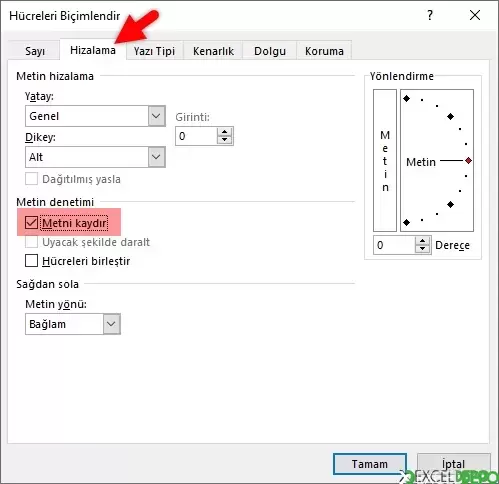Toggle the Uyacak şekilde daralt checkbox
Image resolution: width=499 pixels, height=484 pixels.
click(31, 242)
